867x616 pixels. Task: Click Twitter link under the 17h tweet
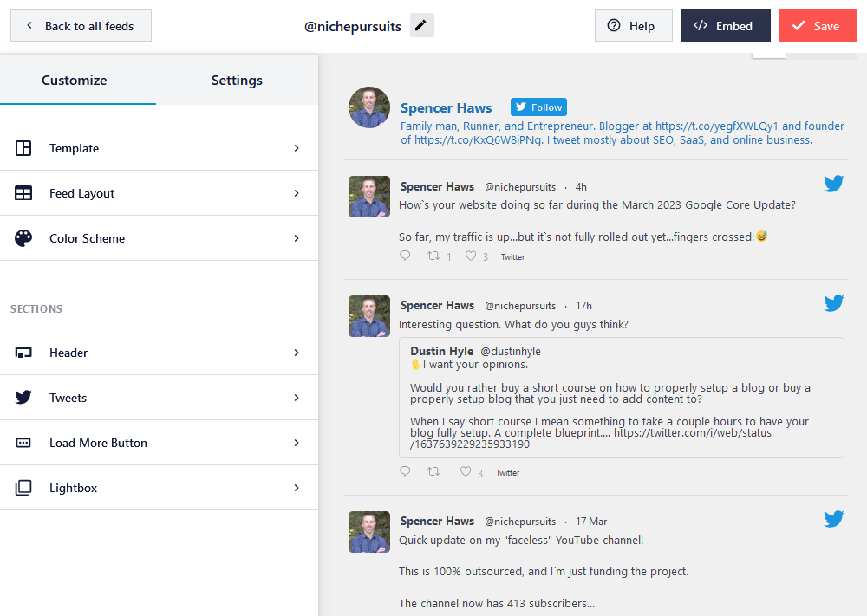[x=507, y=472]
